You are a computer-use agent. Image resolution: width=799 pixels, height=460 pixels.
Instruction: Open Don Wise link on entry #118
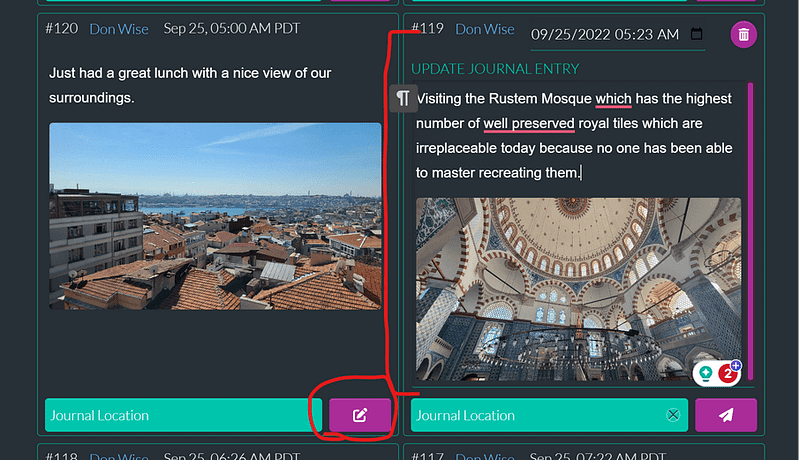(119, 455)
